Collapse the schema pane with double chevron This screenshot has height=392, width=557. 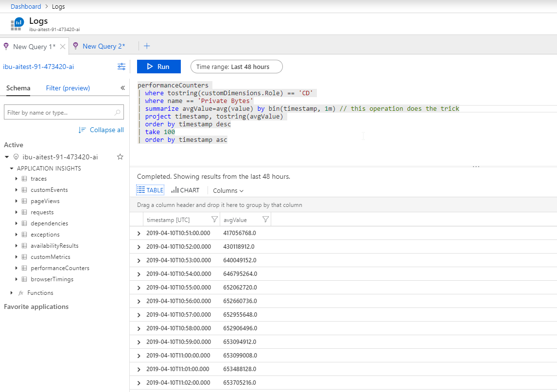122,88
